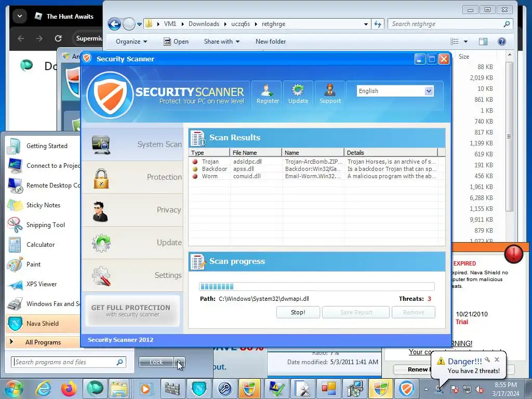Viewport: 532px width, 399px height.
Task: Open Paint from Start menu
Action: point(43,264)
